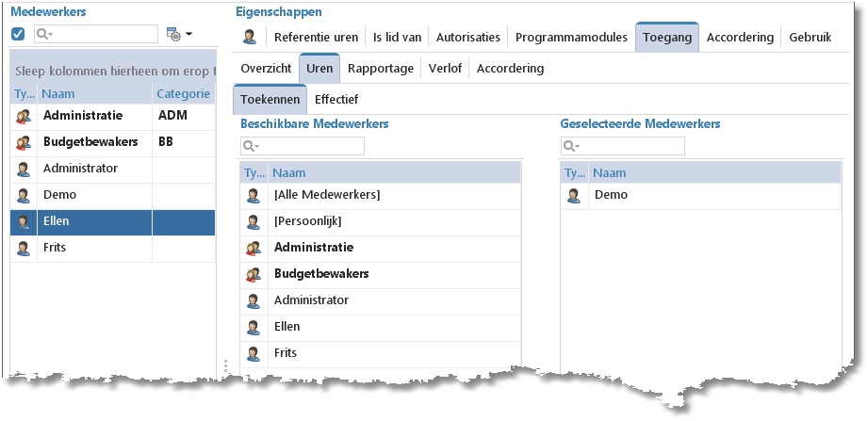Open the Accordering sub-tab under Toegang
Screen dimensions: 868x421
(510, 69)
